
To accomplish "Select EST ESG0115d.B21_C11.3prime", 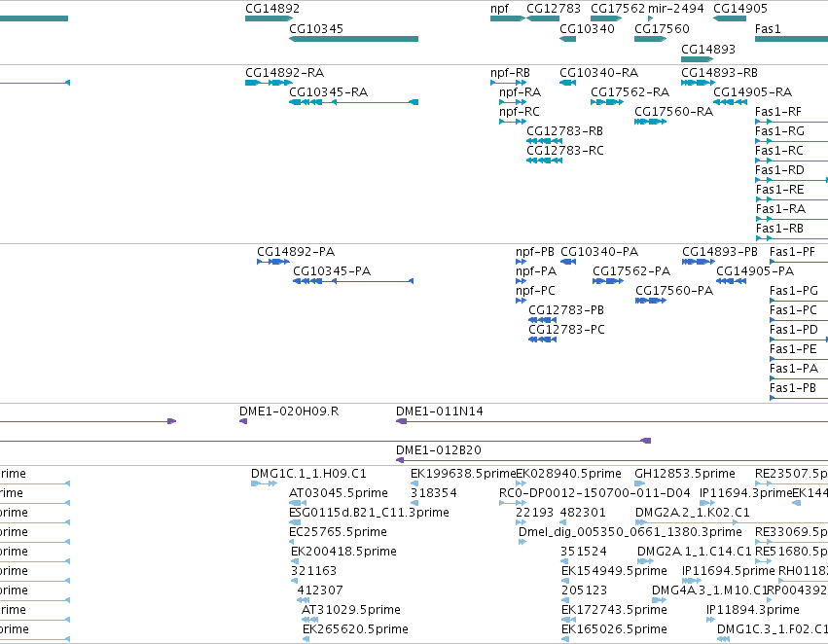I will tap(295, 522).
